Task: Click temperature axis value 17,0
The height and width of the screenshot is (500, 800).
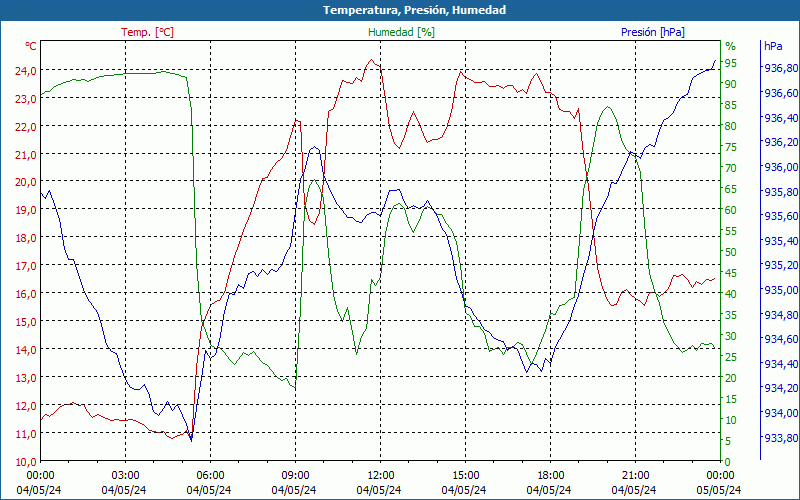Action: coord(26,267)
